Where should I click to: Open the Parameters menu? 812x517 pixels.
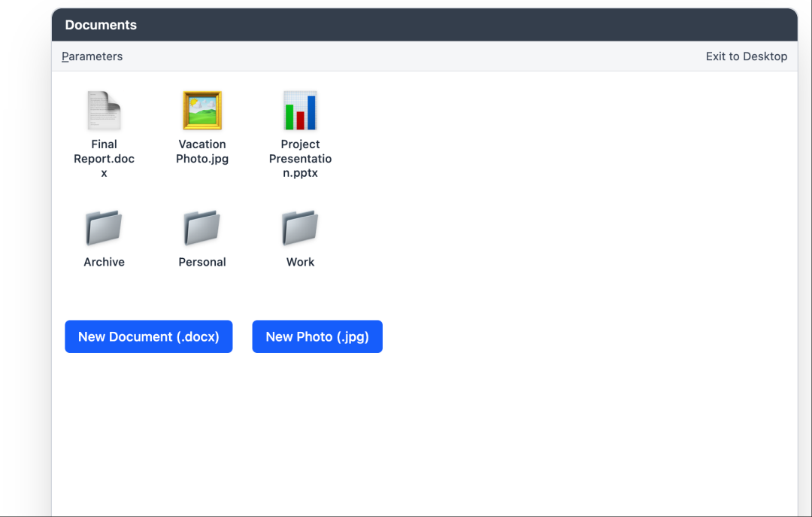pyautogui.click(x=92, y=56)
